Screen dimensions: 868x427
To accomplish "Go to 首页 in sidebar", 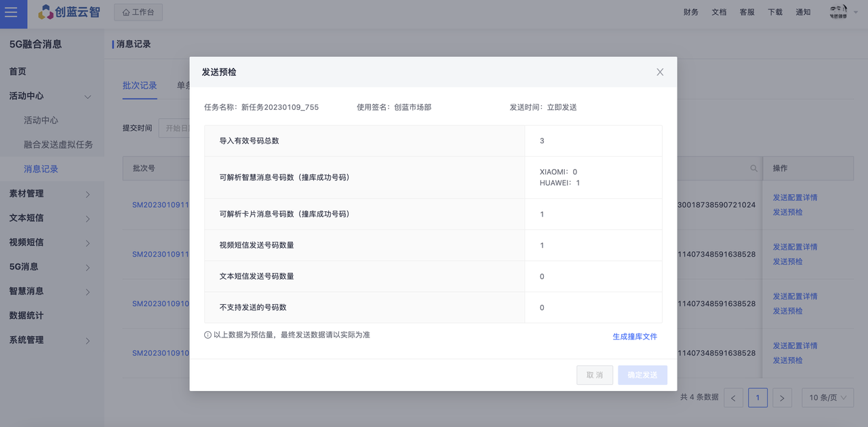I will (18, 71).
